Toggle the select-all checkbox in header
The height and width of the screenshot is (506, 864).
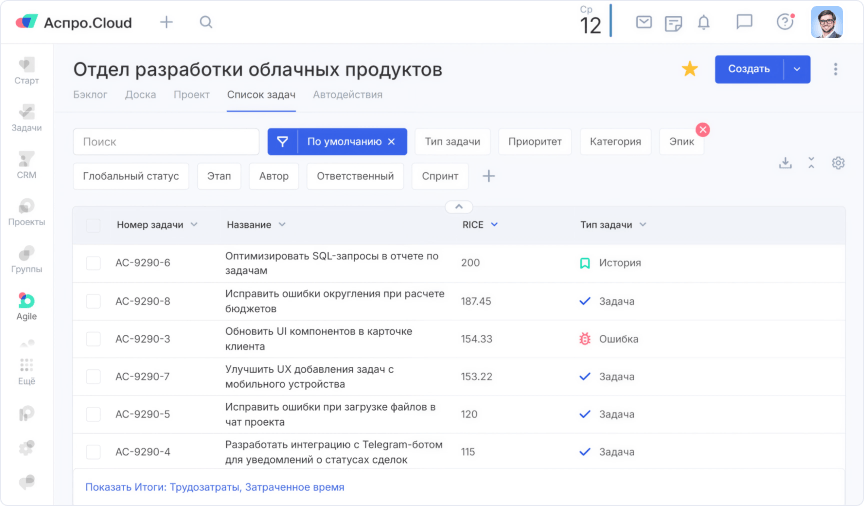pyautogui.click(x=93, y=225)
